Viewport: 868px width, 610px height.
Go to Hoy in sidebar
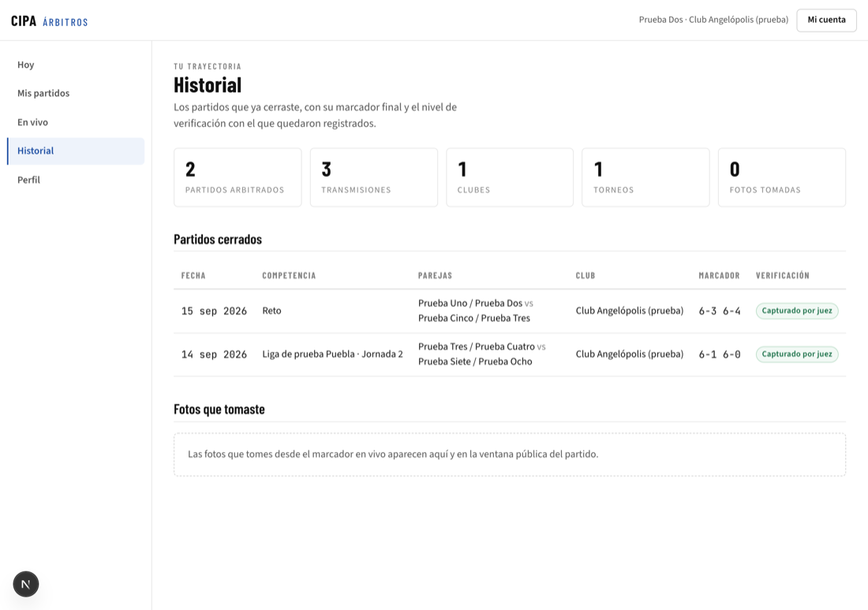click(75, 65)
